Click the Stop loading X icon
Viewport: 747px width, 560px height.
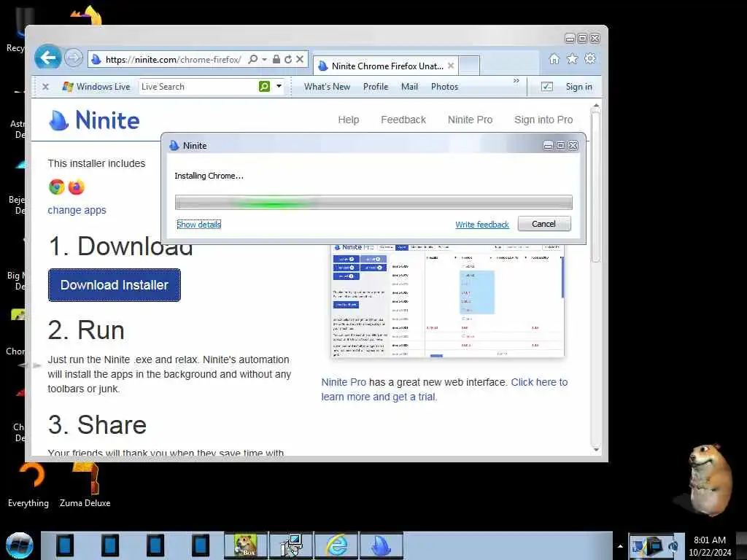[x=300, y=59]
